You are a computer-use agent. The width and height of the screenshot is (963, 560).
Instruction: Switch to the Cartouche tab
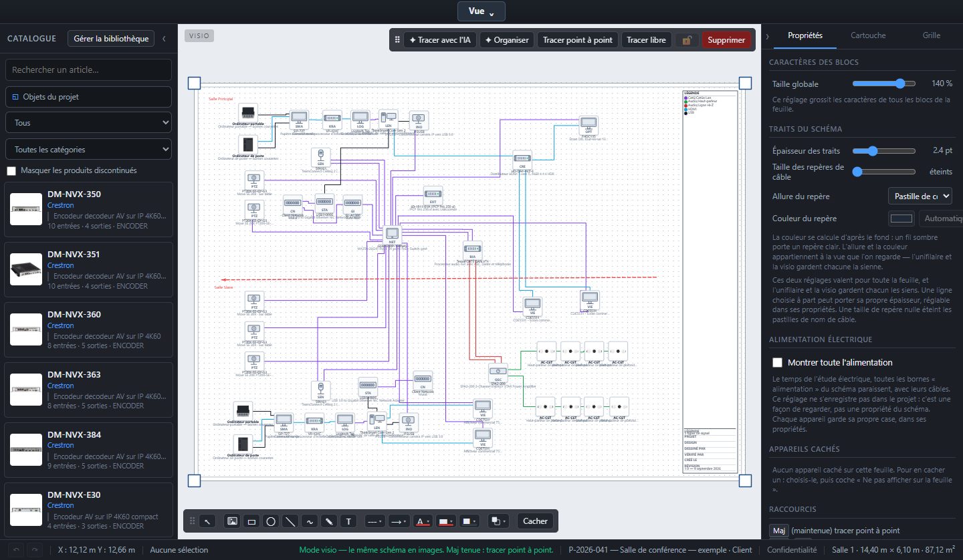868,35
